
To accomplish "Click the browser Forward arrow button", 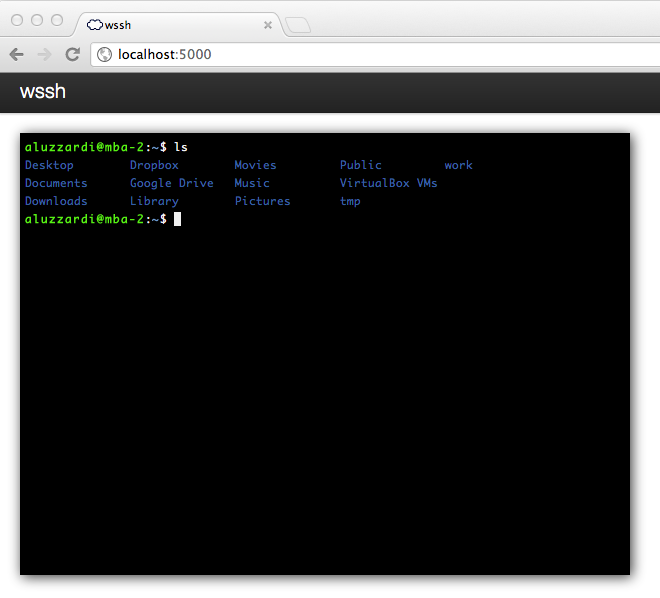I will [44, 54].
